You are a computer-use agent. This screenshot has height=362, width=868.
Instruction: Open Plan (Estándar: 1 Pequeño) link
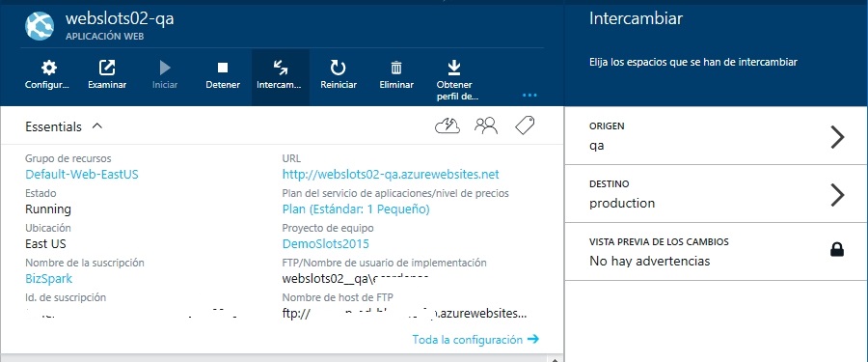[356, 209]
